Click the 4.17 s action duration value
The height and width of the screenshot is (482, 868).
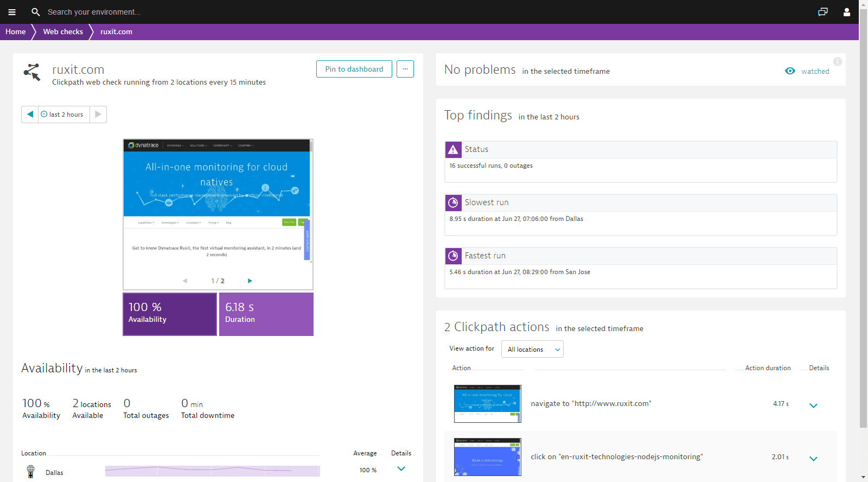point(781,404)
